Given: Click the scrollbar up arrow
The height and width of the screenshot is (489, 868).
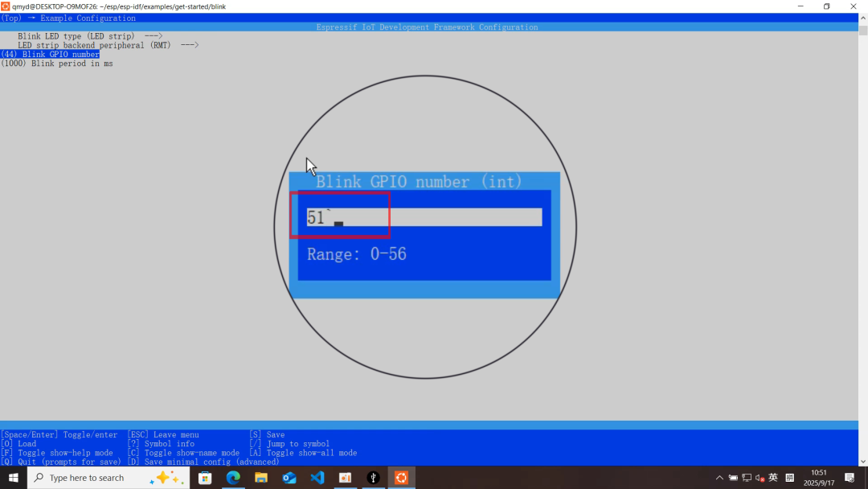Looking at the screenshot, I should [863, 18].
